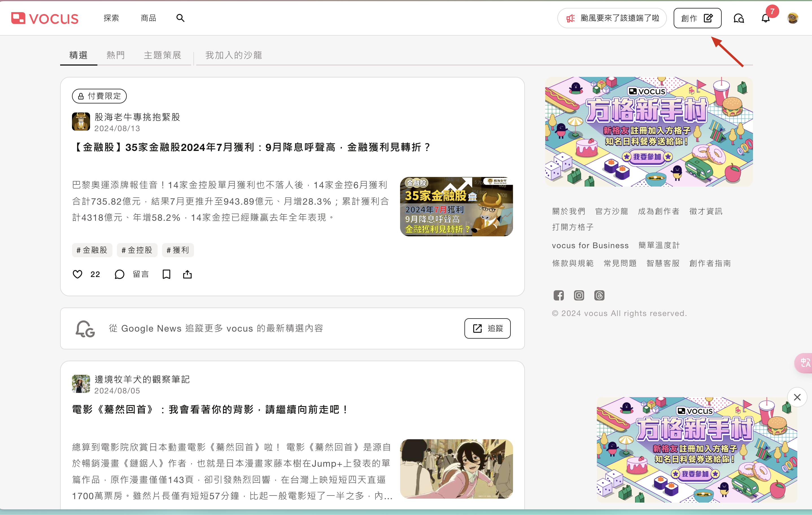Click the 創作 button
This screenshot has height=515, width=812.
pos(697,18)
